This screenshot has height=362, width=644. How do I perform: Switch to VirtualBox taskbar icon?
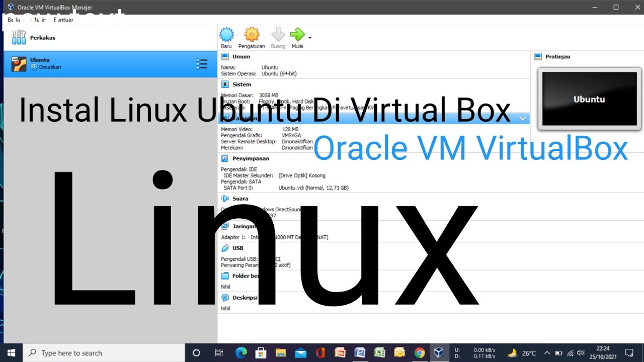point(439,353)
